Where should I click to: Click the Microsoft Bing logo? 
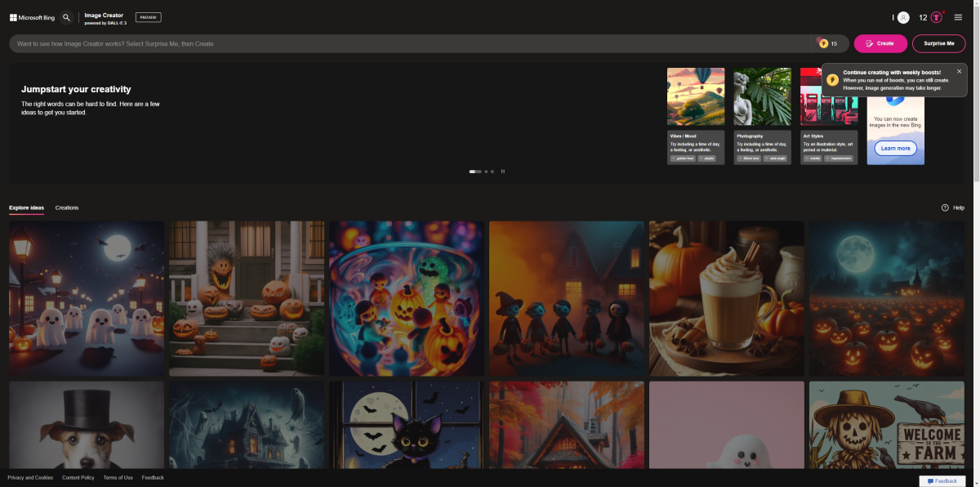tap(34, 16)
